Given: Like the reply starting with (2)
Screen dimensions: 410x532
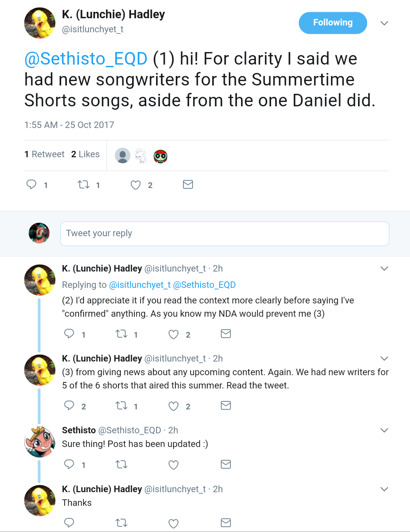Looking at the screenshot, I should click(173, 334).
